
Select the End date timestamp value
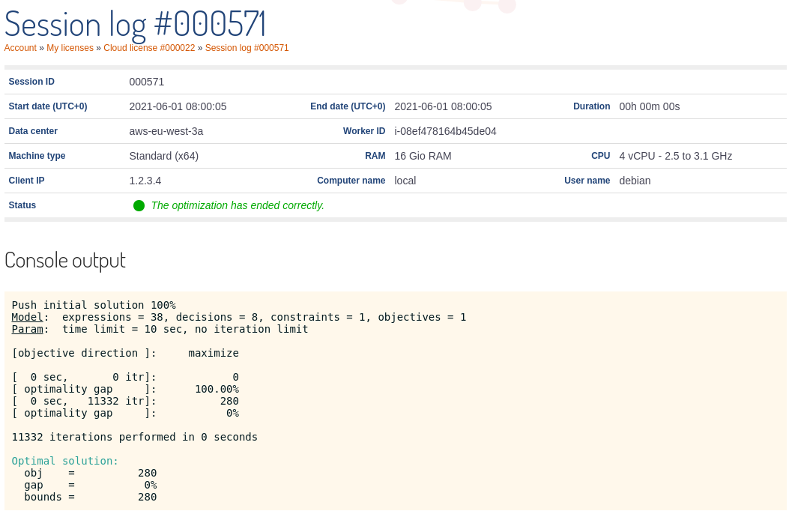point(443,106)
